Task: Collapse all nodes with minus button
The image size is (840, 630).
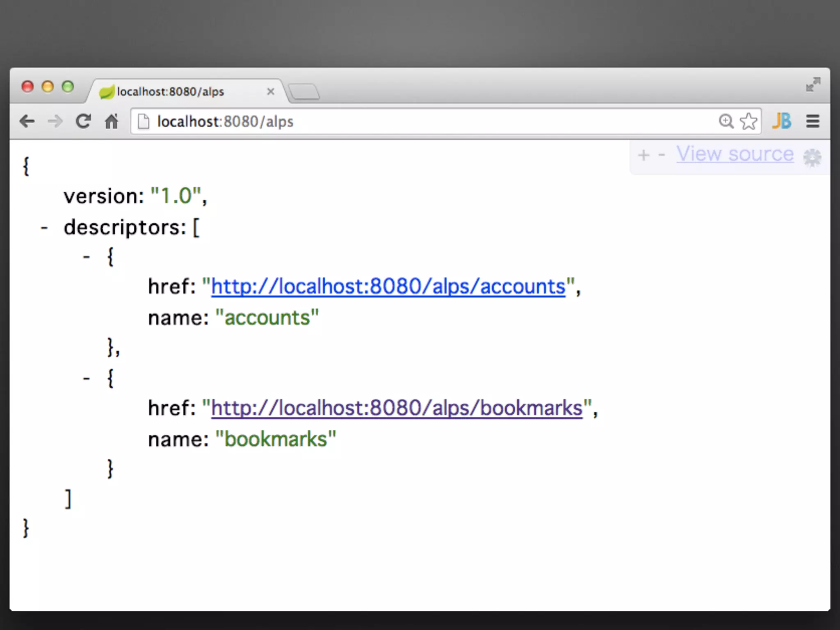Action: click(x=661, y=155)
